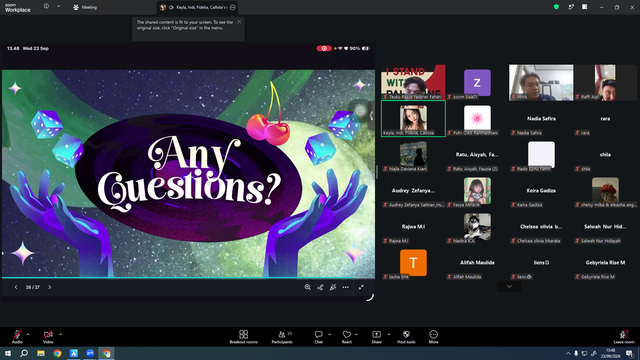This screenshot has height=360, width=640.
Task: Click the Share screen button
Action: coord(377,337)
